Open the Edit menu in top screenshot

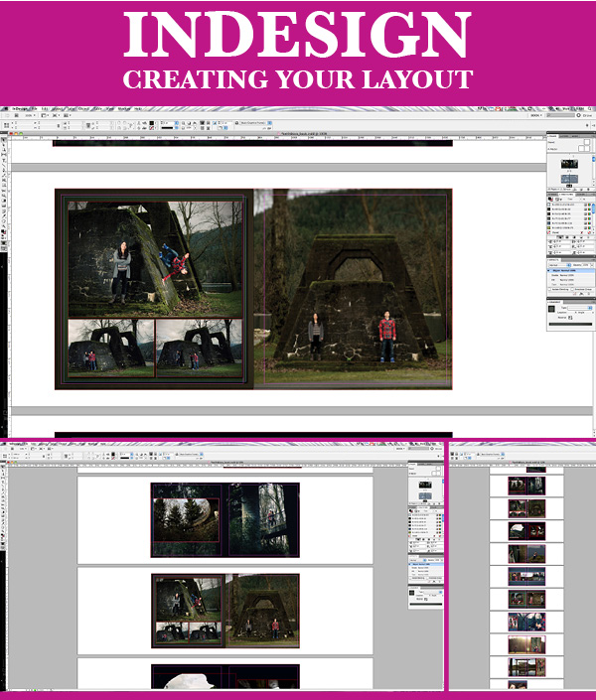45,108
